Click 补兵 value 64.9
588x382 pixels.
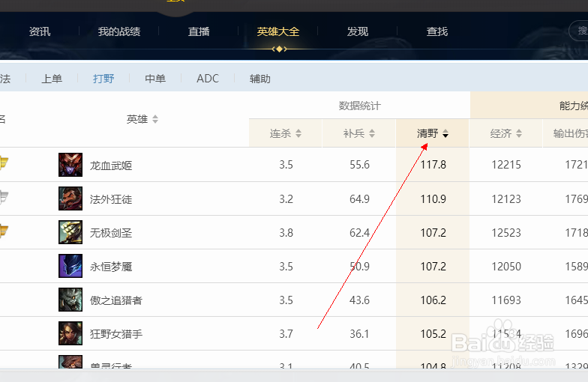(x=360, y=199)
